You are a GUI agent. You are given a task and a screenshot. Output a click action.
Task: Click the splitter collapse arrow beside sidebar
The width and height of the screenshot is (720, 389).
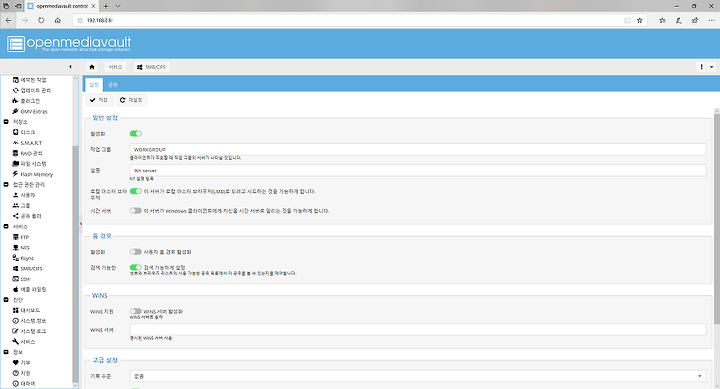point(81,224)
